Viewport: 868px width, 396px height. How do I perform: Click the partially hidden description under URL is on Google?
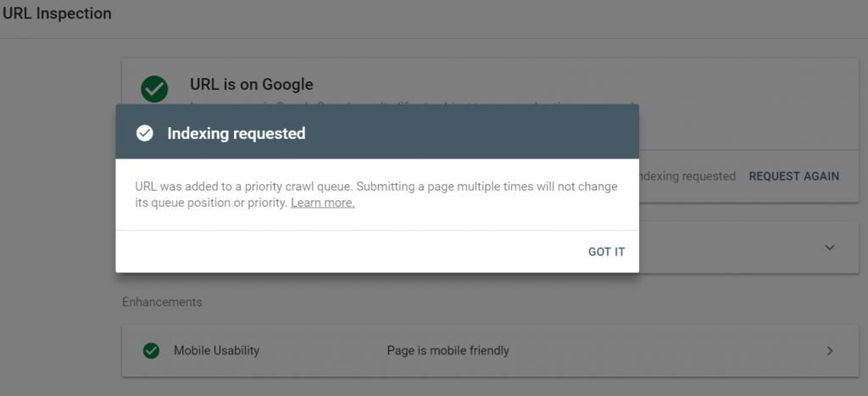(x=415, y=104)
